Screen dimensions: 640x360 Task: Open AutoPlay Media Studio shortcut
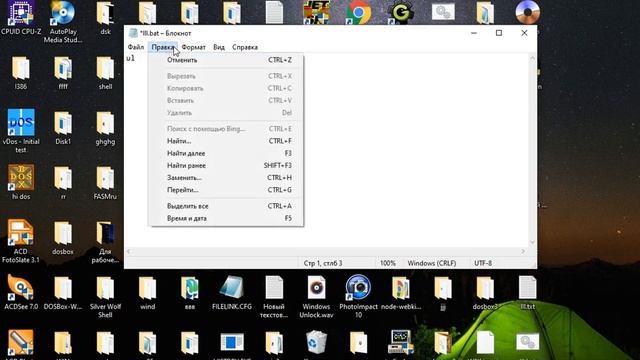click(63, 20)
